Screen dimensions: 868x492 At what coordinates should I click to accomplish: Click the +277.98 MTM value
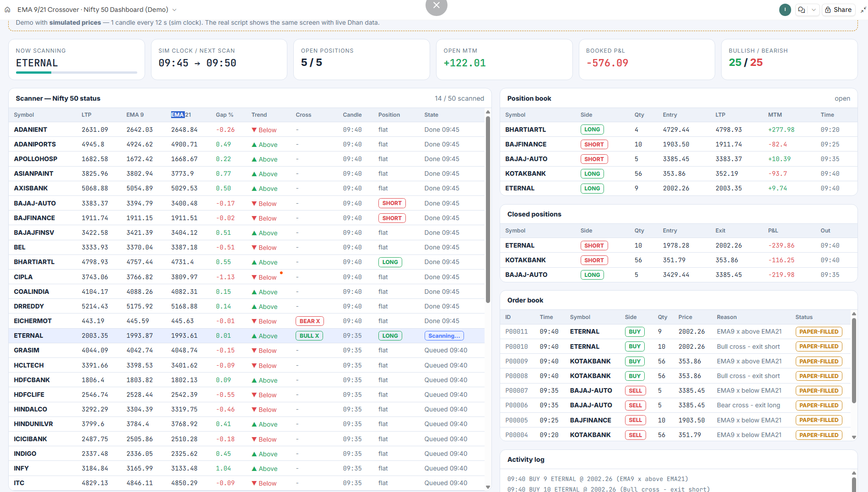782,130
